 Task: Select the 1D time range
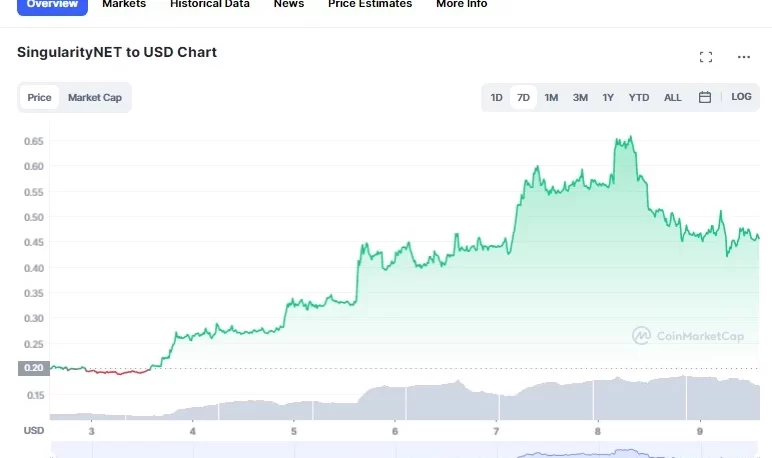[496, 98]
